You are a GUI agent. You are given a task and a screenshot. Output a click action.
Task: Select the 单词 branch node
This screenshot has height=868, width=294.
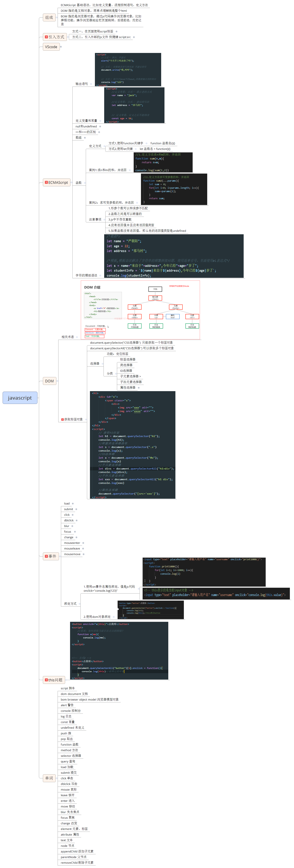click(x=50, y=778)
